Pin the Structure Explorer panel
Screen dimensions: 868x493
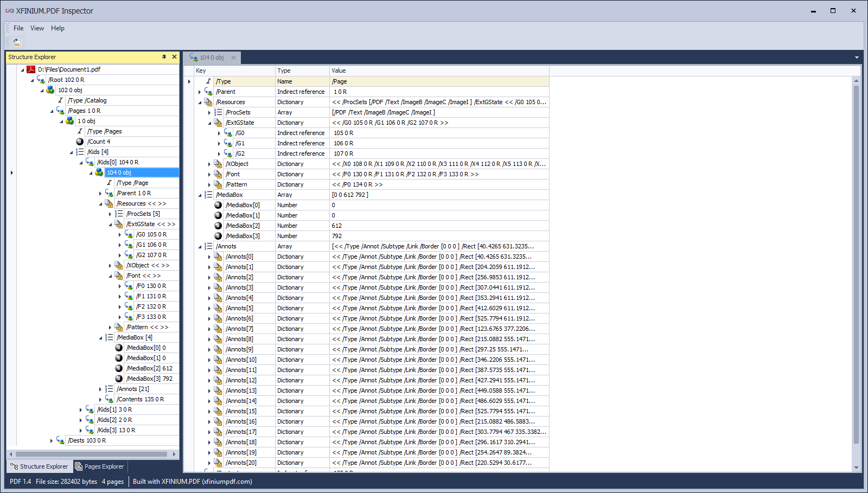coord(164,57)
